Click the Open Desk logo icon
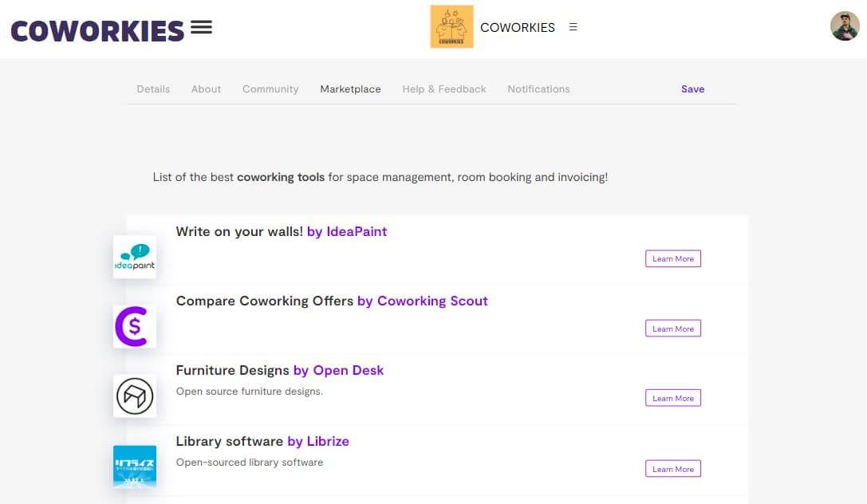 coord(134,396)
